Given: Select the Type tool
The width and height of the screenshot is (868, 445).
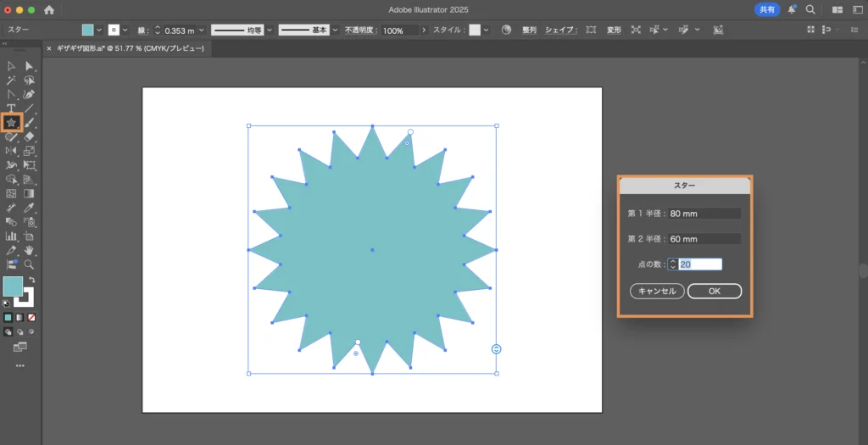Looking at the screenshot, I should pyautogui.click(x=11, y=108).
